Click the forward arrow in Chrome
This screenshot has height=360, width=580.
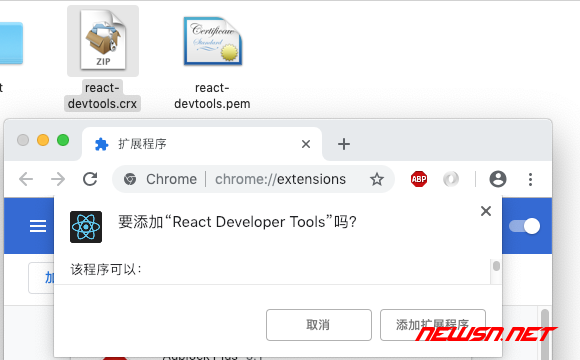(58, 179)
